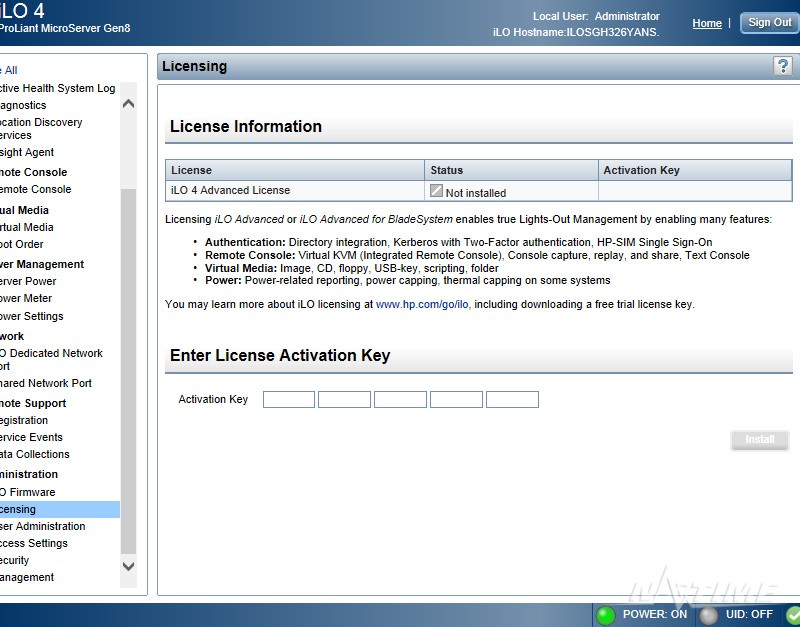Open the Insight Agent item
Screen dimensions: 800x627
point(27,152)
